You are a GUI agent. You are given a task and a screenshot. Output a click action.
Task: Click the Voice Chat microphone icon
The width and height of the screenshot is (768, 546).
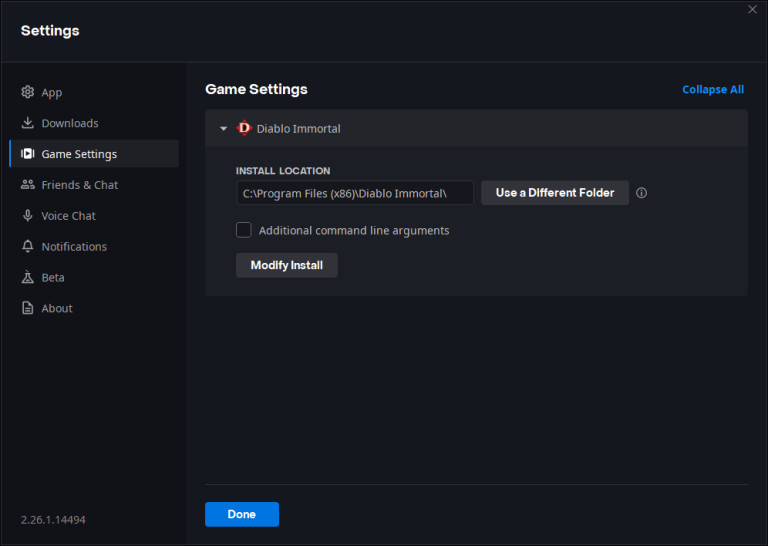coord(28,216)
